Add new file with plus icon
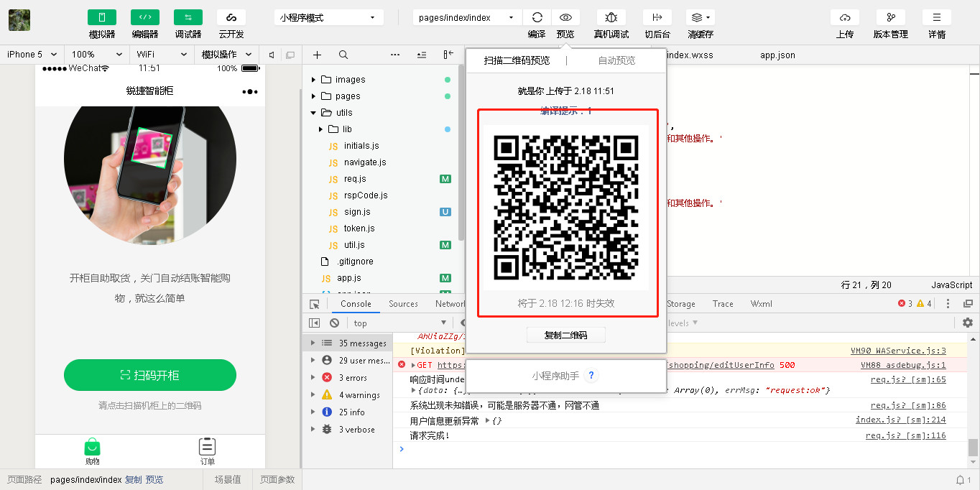The image size is (980, 490). (318, 55)
